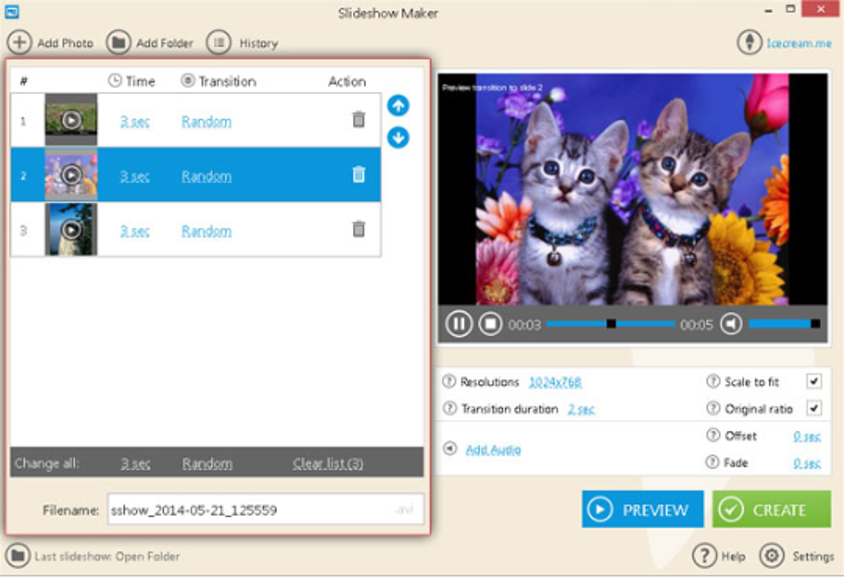Click the Add Folder icon
Image resolution: width=844 pixels, height=578 pixels.
click(x=118, y=43)
